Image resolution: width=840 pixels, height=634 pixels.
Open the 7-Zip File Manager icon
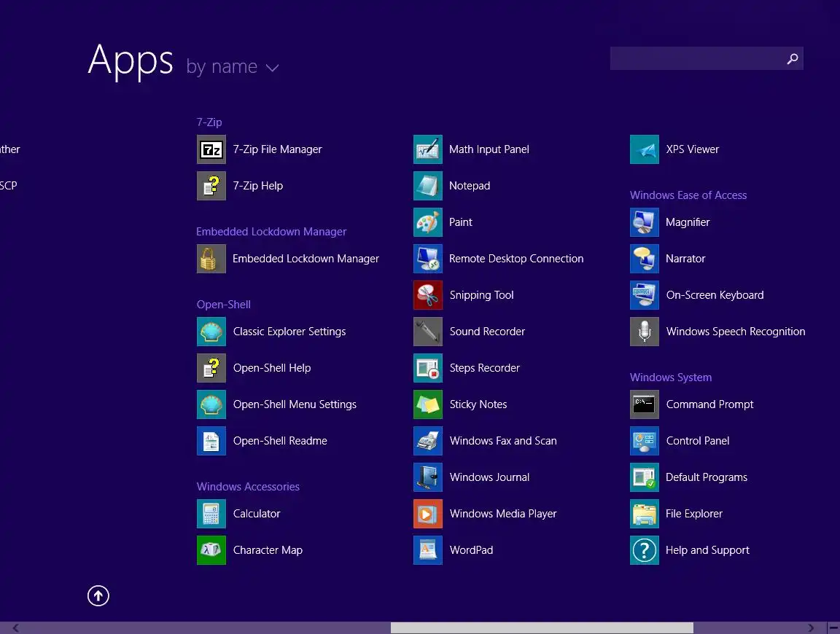pyautogui.click(x=211, y=149)
